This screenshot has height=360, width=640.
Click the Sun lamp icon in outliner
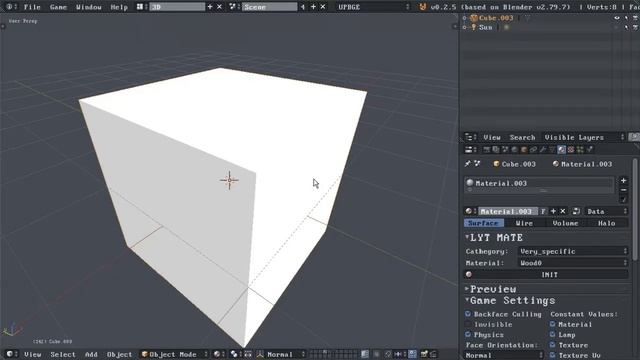click(473, 27)
